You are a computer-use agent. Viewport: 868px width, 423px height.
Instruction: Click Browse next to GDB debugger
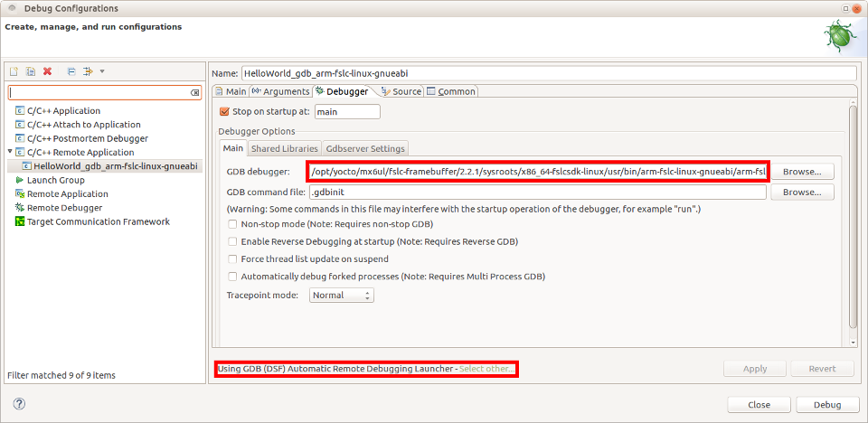tap(801, 171)
